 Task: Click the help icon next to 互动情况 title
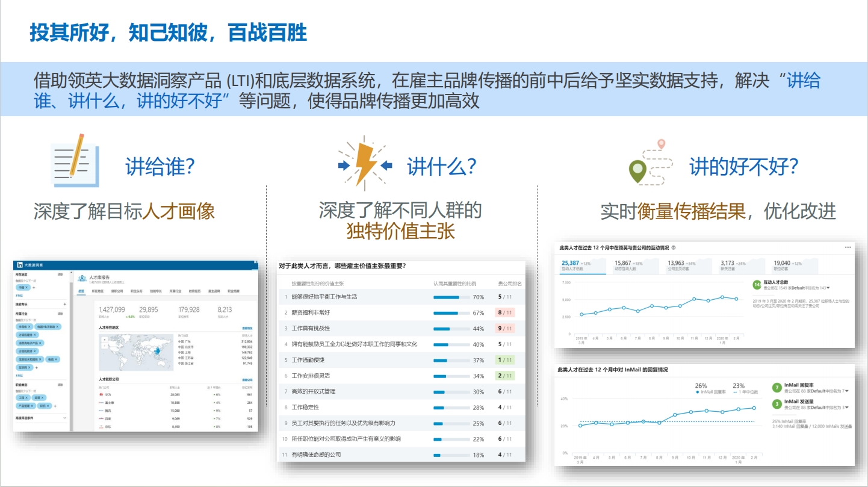coord(673,247)
